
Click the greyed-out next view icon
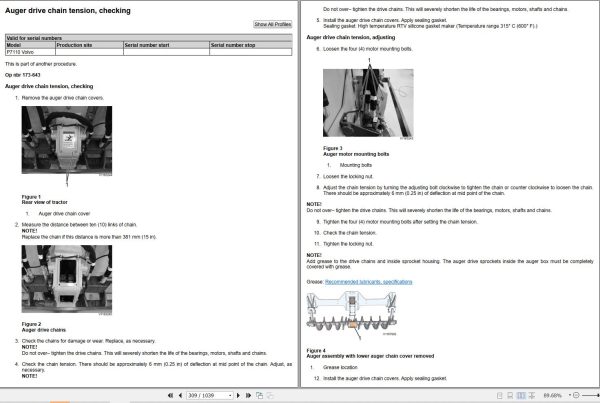click(x=270, y=395)
